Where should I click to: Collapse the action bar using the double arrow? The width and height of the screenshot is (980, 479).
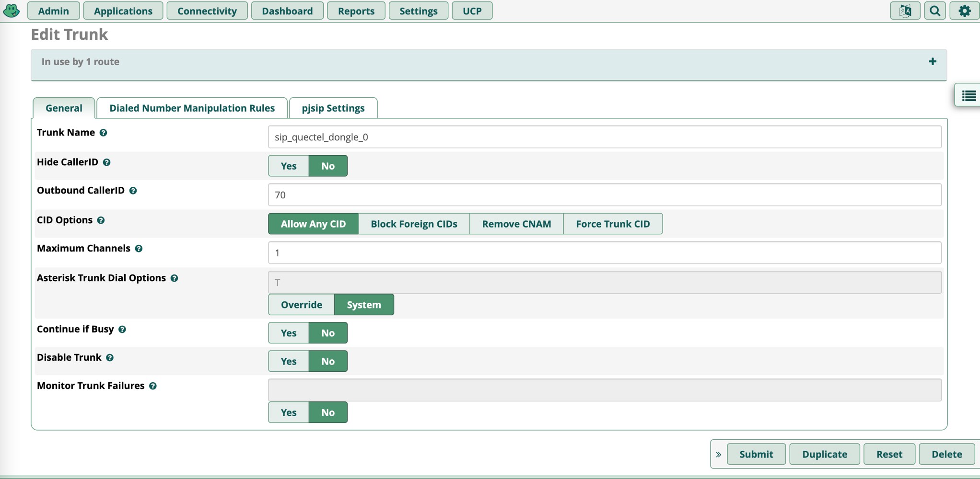(x=718, y=454)
